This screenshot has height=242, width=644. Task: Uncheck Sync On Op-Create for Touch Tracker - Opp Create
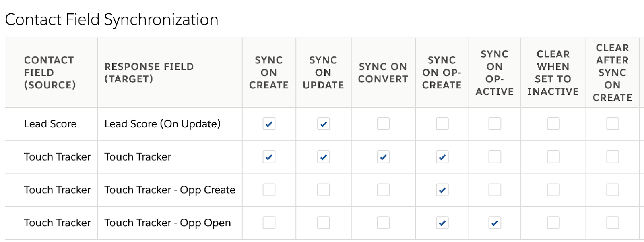(x=442, y=190)
